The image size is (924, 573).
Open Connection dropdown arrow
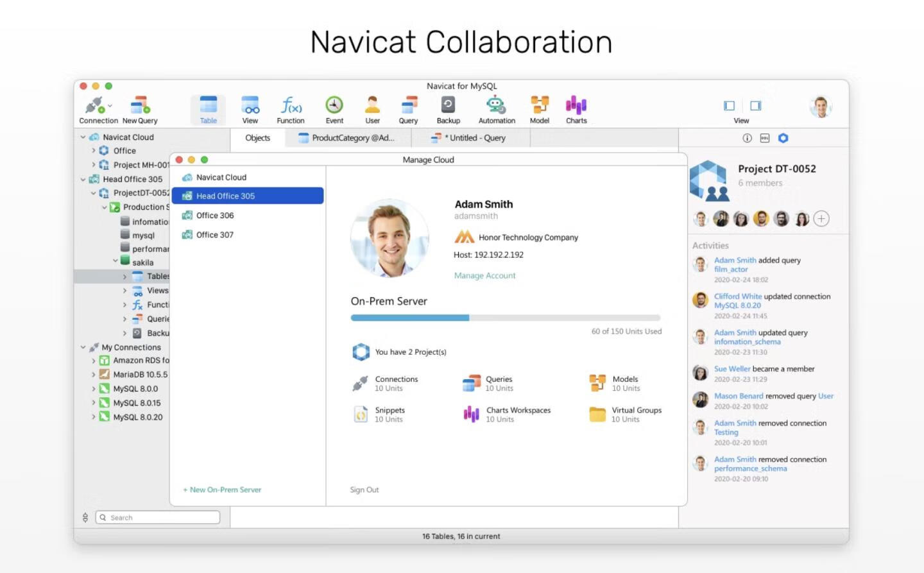point(110,106)
